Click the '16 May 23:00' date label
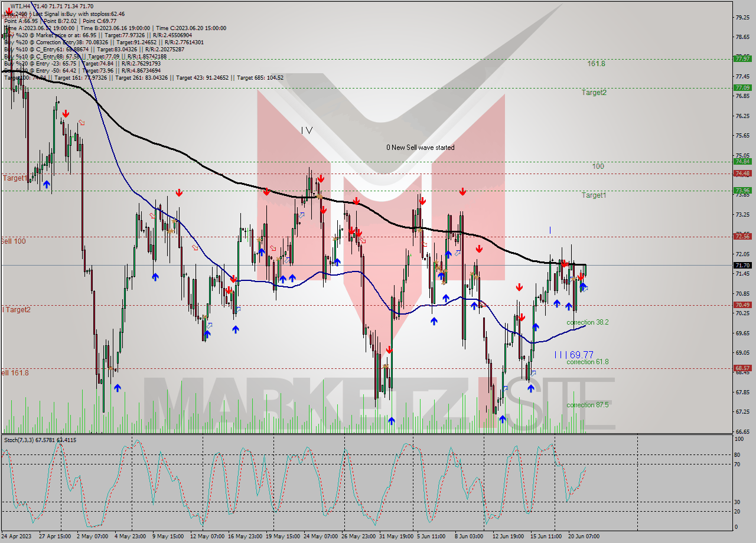The width and height of the screenshot is (756, 543). coord(245,537)
